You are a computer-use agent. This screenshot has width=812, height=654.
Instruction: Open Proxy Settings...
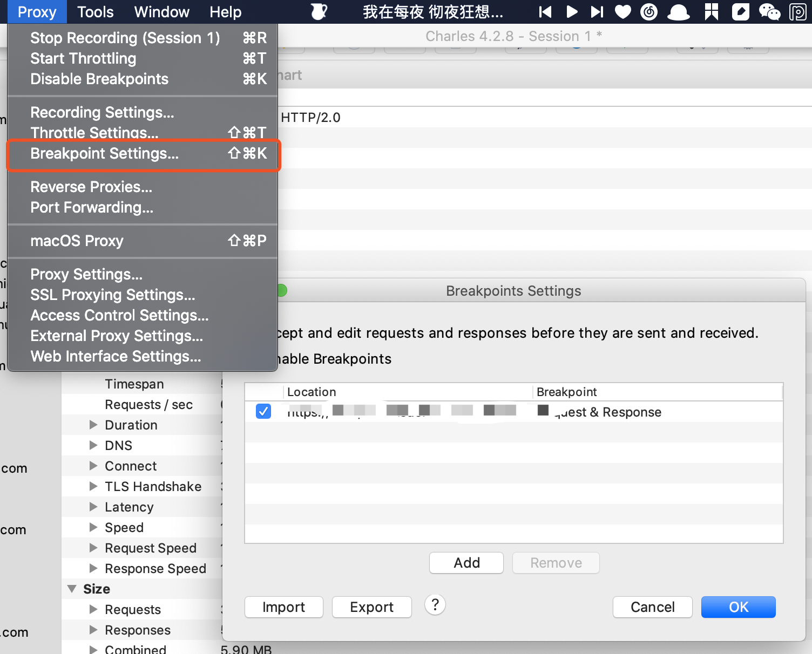(143, 274)
